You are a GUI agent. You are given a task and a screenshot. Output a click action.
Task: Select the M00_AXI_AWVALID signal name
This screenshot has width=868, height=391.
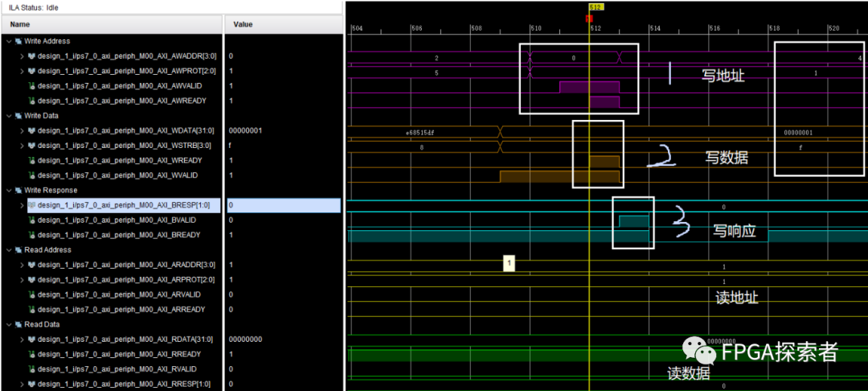pos(120,86)
